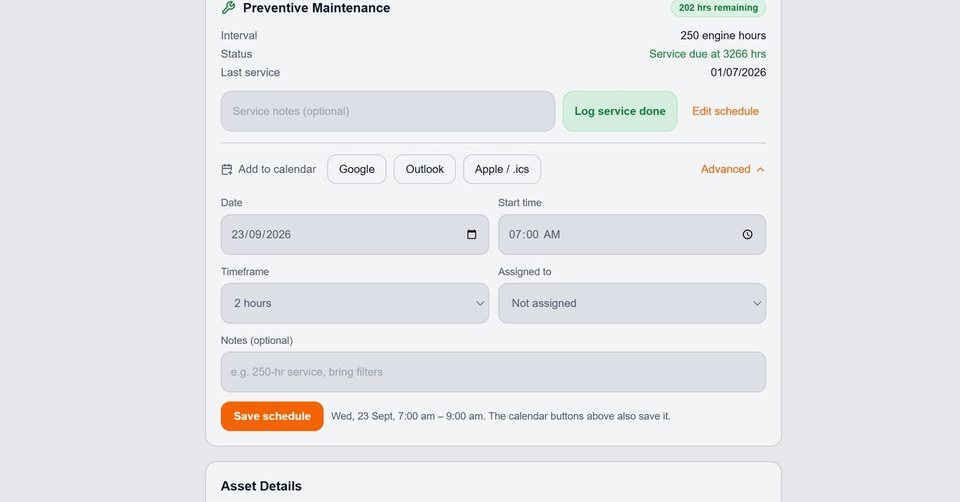Click the Asset Details heading

(x=261, y=486)
